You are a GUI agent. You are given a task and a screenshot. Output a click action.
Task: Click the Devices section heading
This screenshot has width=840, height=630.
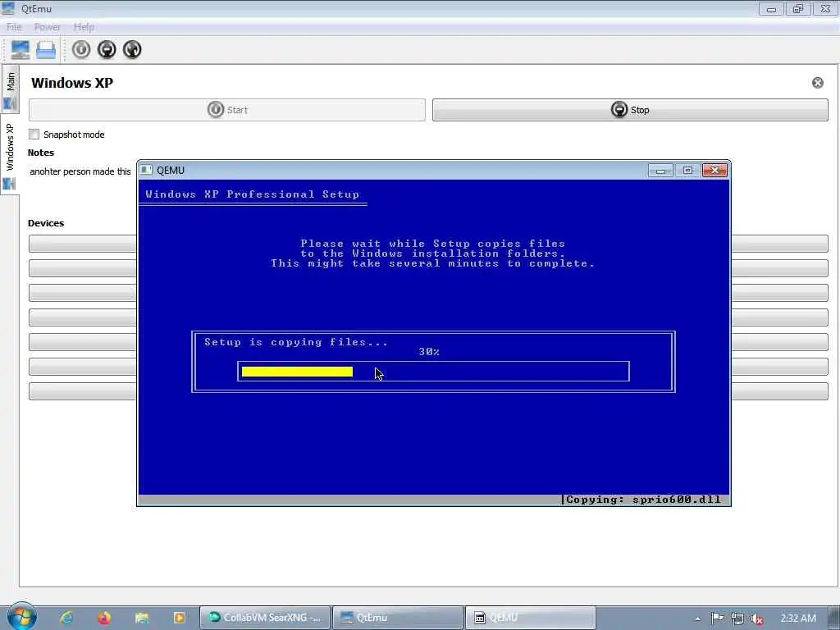pos(46,223)
